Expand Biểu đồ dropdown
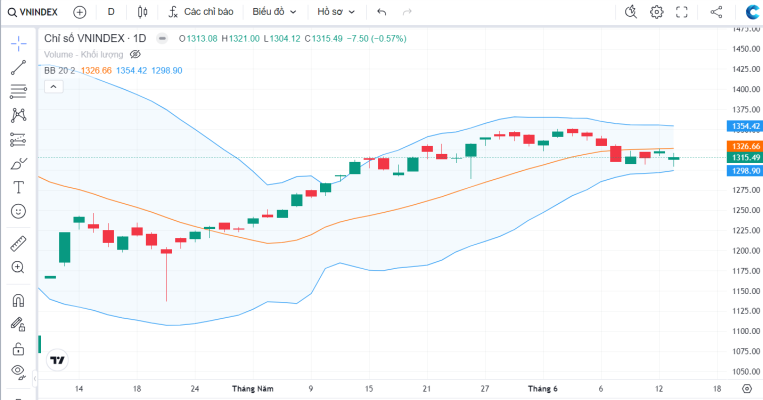Viewport: 763px width, 400px height. (274, 12)
